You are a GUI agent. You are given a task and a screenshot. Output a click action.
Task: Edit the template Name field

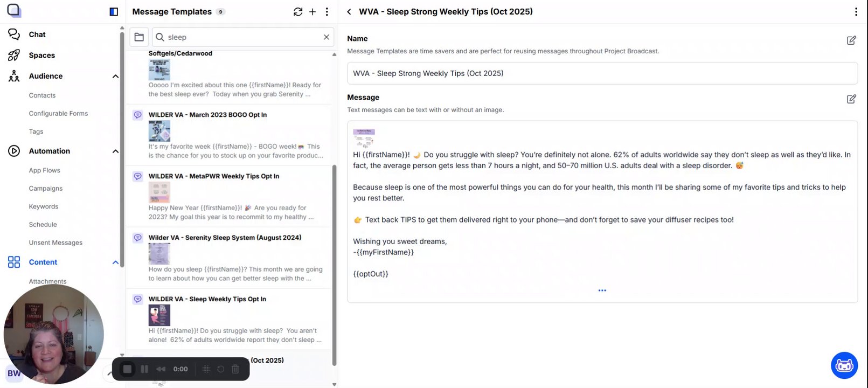click(x=851, y=40)
